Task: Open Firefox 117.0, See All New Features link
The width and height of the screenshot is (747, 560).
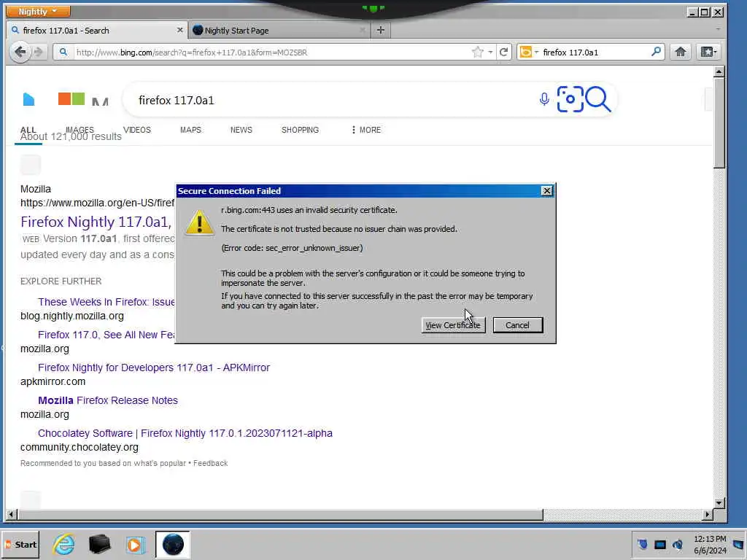Action: 107,335
